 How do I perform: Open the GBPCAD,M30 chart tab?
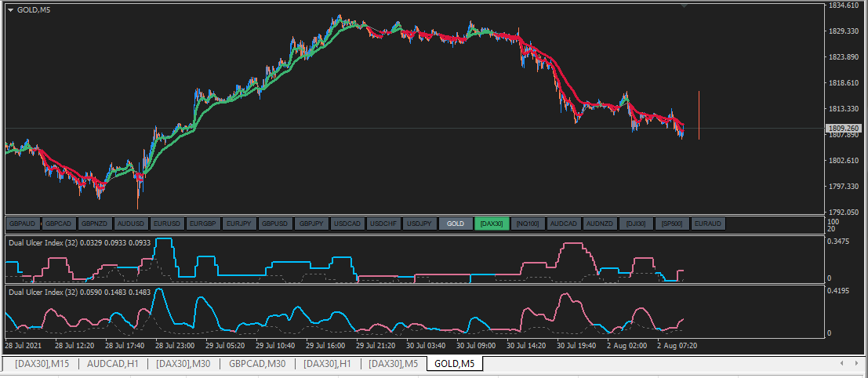coord(257,364)
